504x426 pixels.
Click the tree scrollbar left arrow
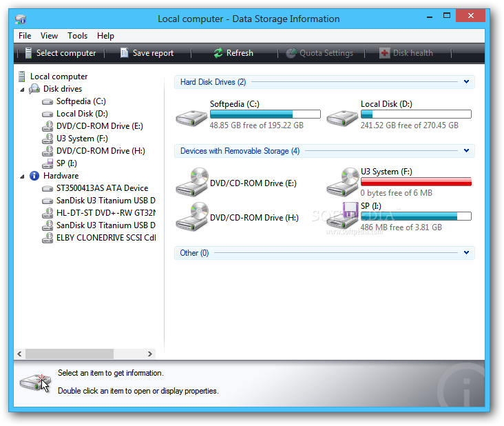(x=19, y=354)
